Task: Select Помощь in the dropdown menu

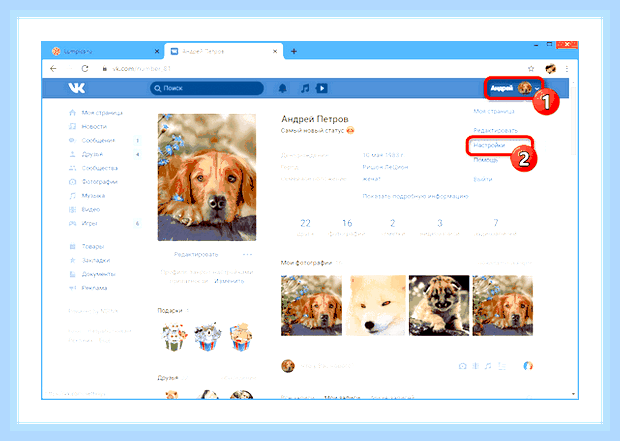Action: tap(486, 160)
